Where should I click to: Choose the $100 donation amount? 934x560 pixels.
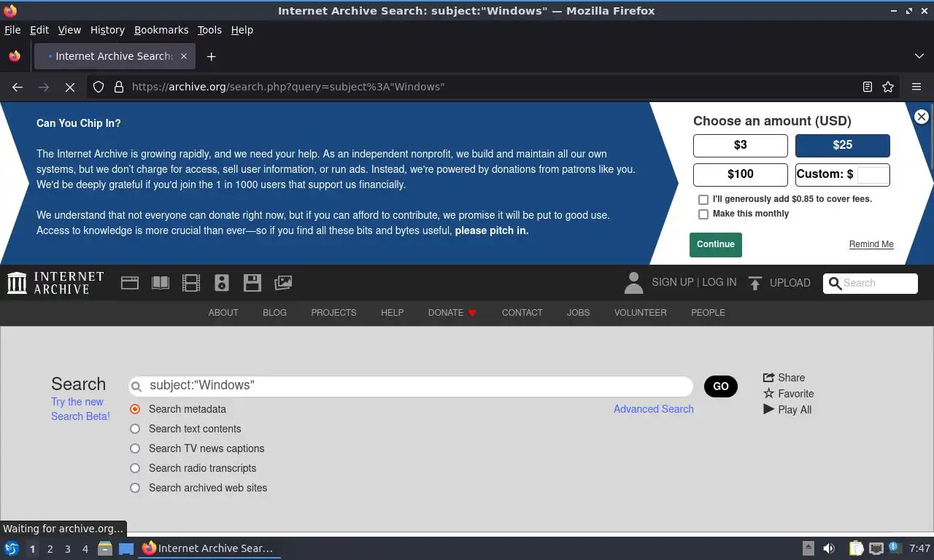click(741, 174)
